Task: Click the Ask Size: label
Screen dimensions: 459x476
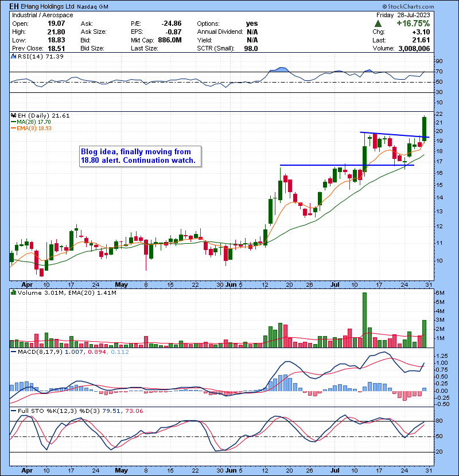Action: coord(94,32)
